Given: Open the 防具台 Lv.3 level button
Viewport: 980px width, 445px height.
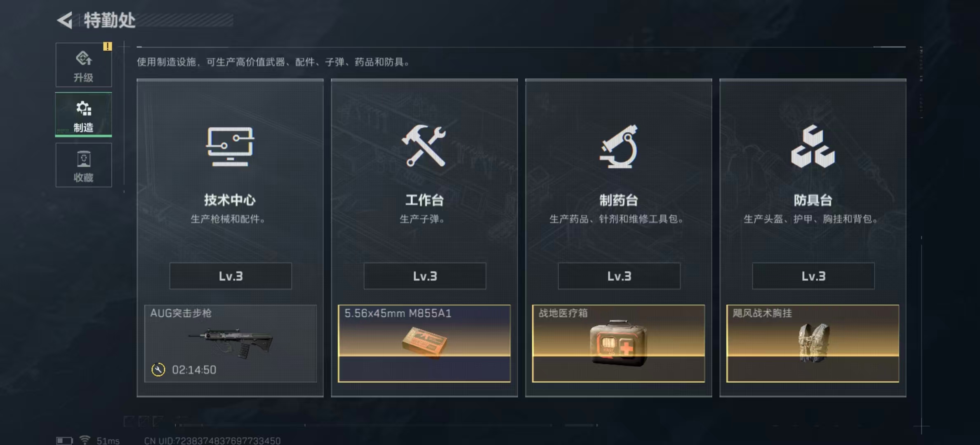Looking at the screenshot, I should pos(813,276).
